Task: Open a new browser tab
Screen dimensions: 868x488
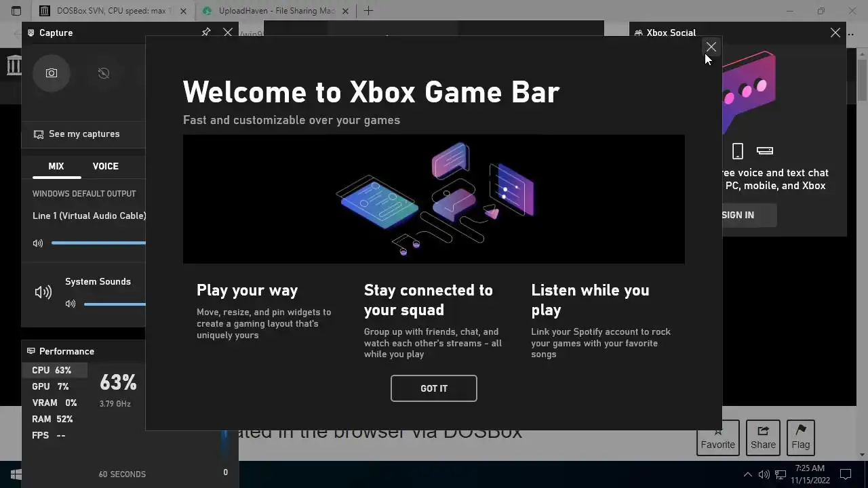Action: 368,11
